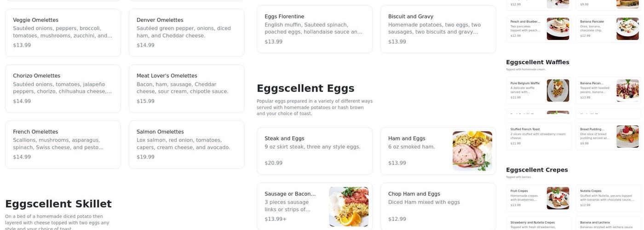Open the French Omelettes item
The height and width of the screenshot is (230, 644).
[63, 144]
